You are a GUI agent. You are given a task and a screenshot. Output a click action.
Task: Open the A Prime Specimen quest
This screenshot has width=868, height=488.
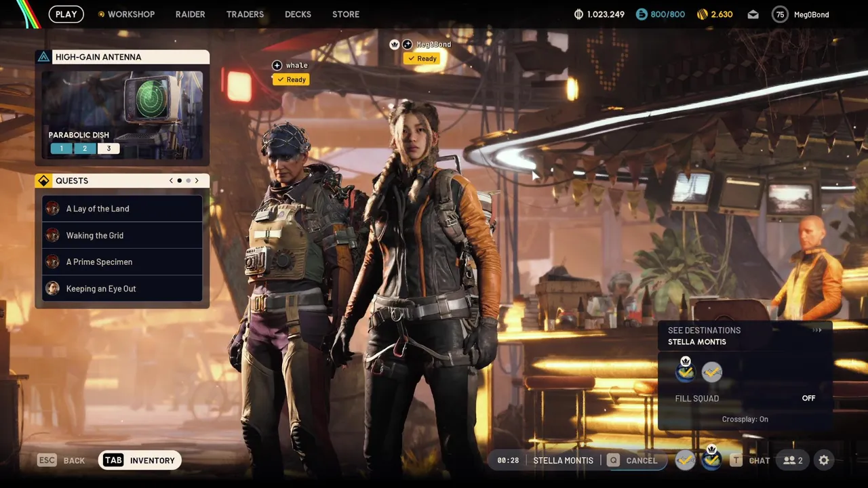point(122,262)
